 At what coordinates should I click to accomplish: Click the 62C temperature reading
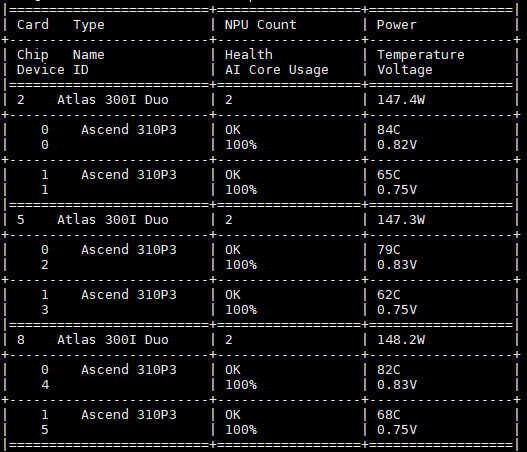click(x=389, y=295)
